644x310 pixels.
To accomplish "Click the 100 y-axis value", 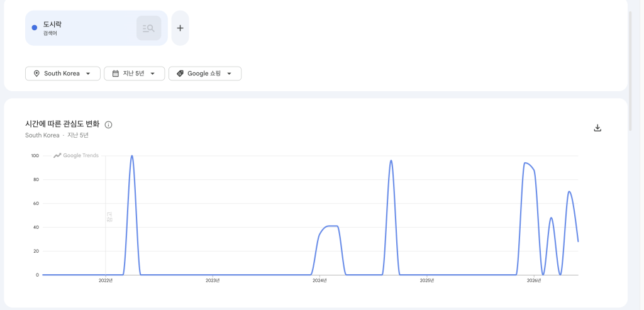I will (x=35, y=155).
